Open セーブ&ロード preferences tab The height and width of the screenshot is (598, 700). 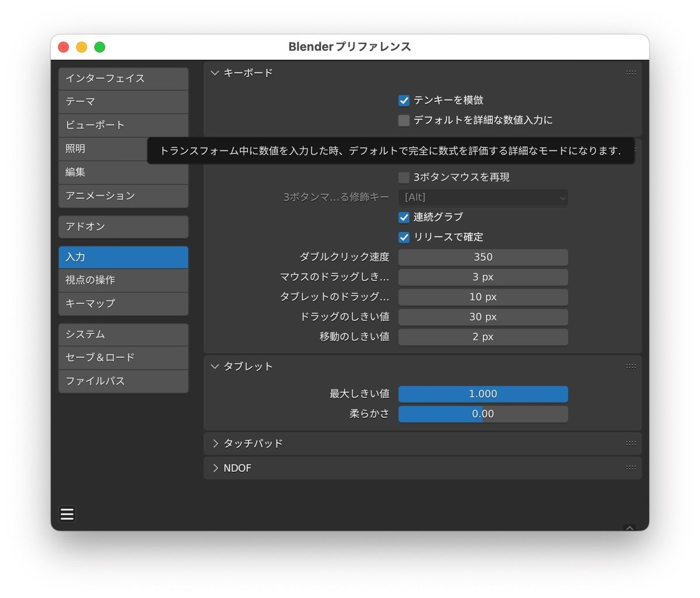(x=124, y=358)
